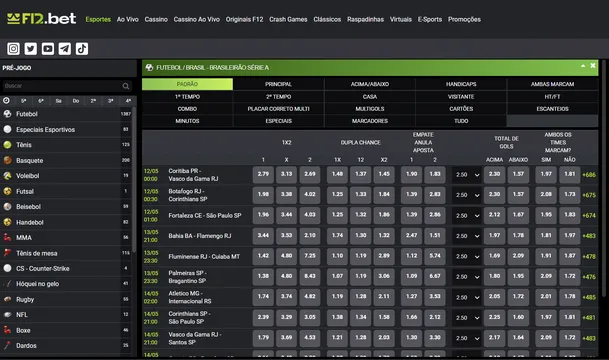This screenshot has width=609, height=360.
Task: Bet on draw at 3.38 for Botafogo match
Action: tap(287, 195)
